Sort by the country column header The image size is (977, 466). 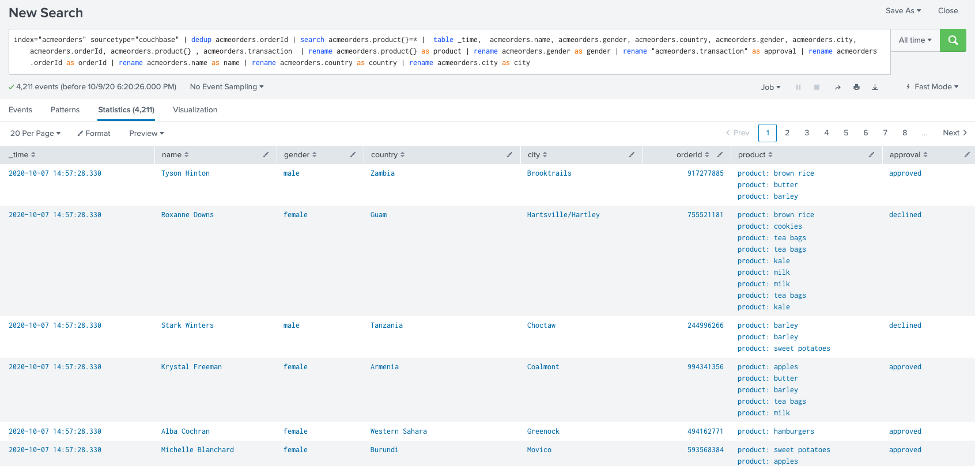point(386,155)
